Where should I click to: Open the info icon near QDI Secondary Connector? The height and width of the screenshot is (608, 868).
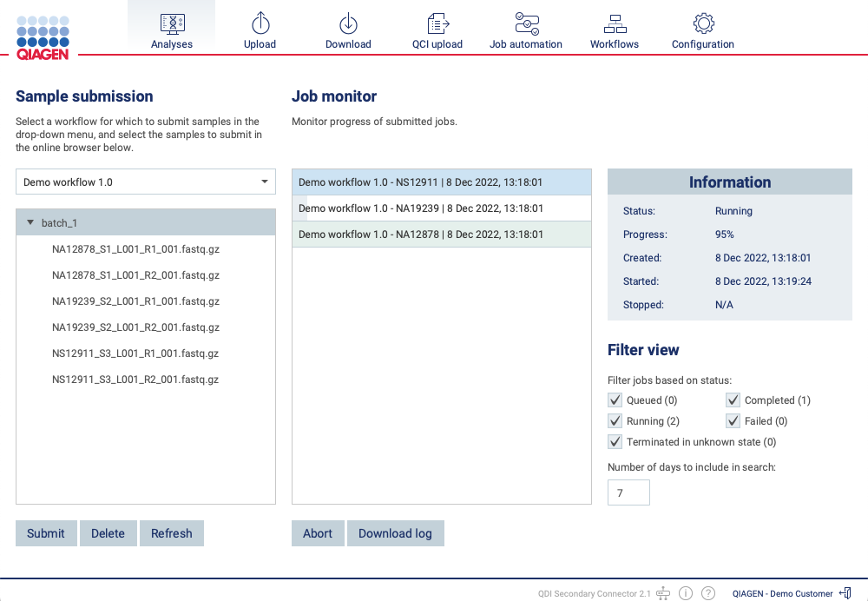[686, 592]
